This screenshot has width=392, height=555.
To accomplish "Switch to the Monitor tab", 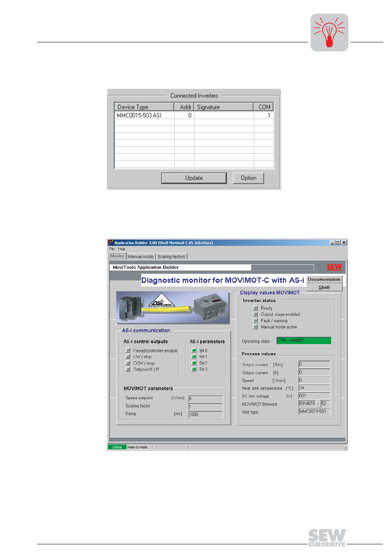I will click(117, 256).
